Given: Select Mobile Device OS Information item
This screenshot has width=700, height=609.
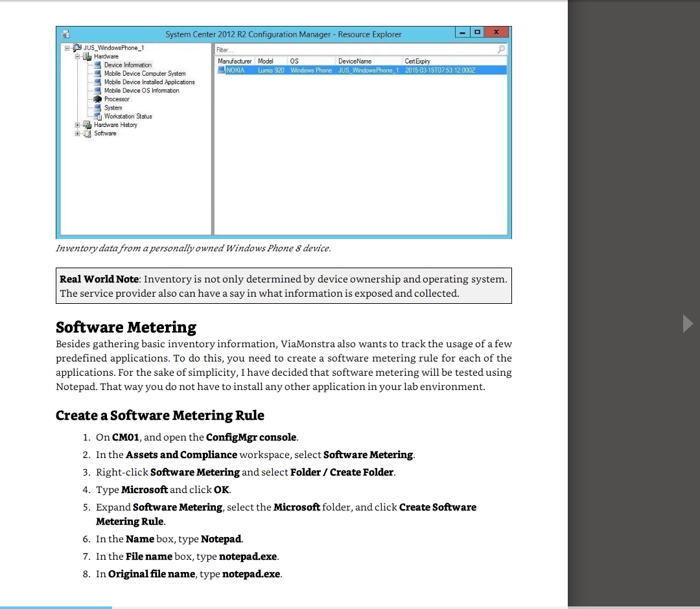Looking at the screenshot, I should click(x=141, y=91).
